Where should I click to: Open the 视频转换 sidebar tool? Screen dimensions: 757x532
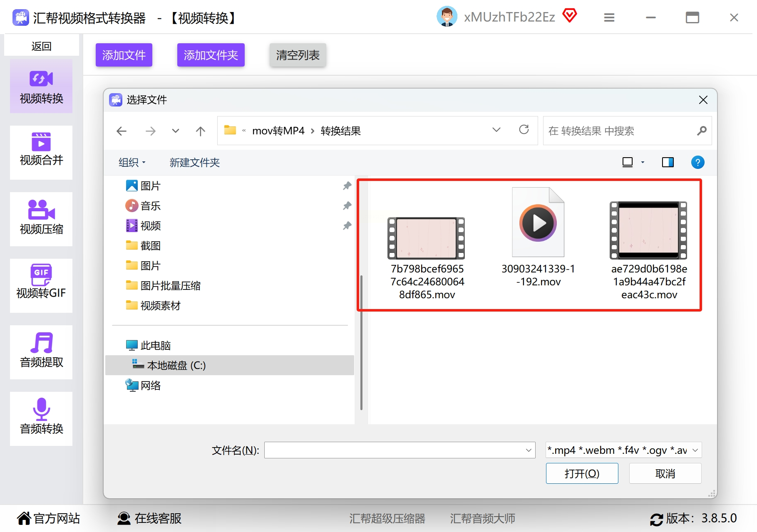(41, 86)
